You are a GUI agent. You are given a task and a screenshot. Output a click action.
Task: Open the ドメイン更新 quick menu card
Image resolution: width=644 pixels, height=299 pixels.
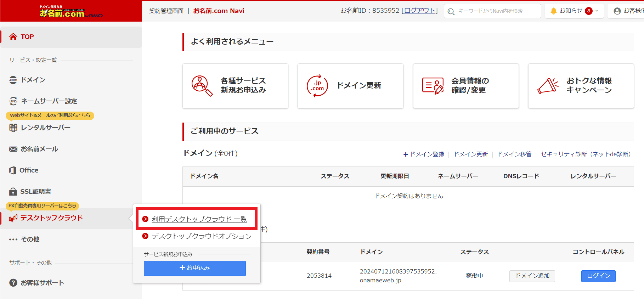pyautogui.click(x=350, y=86)
